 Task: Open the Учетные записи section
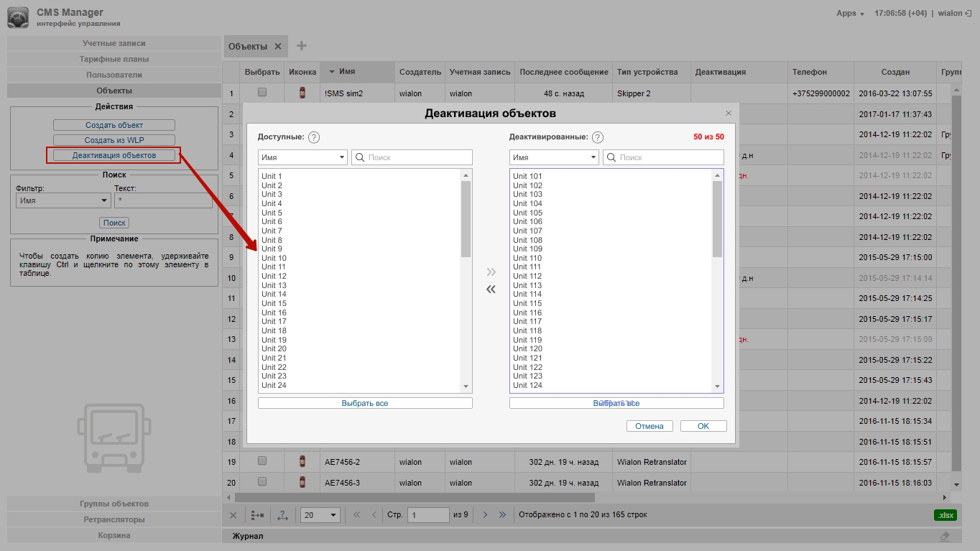click(x=114, y=43)
